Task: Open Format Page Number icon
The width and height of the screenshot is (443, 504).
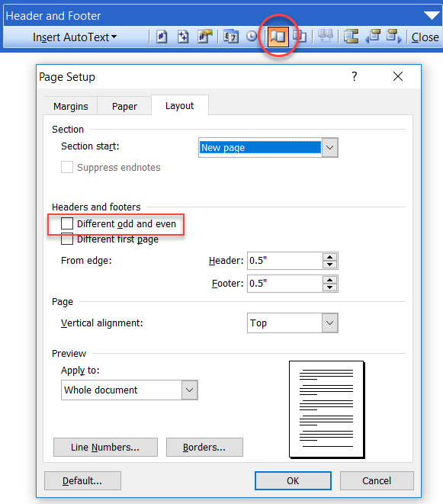Action: point(205,37)
